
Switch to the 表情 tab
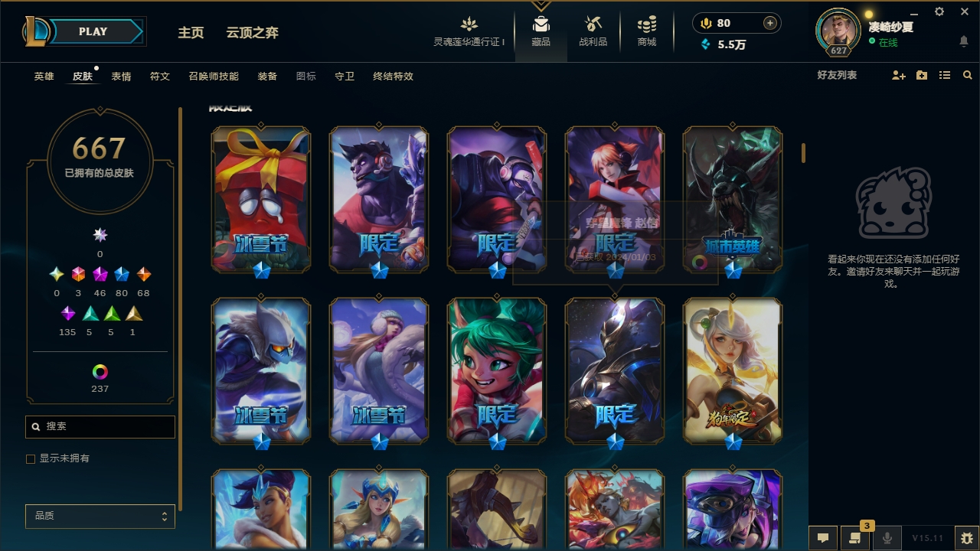tap(121, 77)
